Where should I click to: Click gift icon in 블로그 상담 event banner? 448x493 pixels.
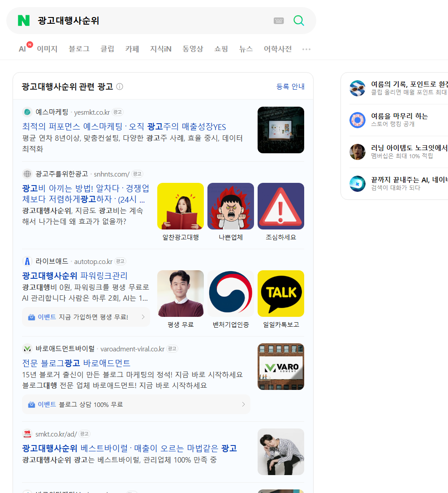pos(31,404)
